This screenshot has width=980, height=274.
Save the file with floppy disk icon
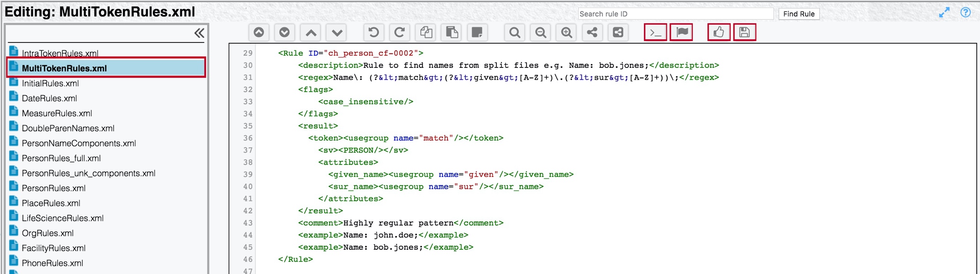744,32
